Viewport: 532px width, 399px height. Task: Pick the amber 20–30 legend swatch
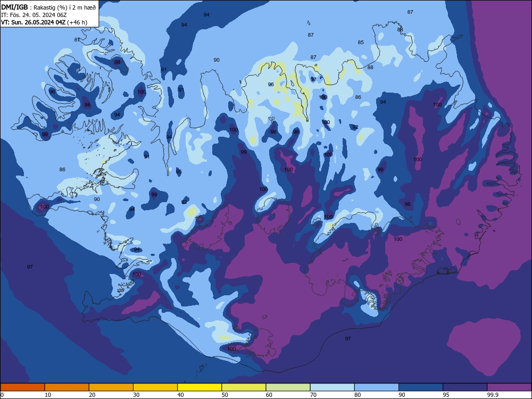click(111, 387)
